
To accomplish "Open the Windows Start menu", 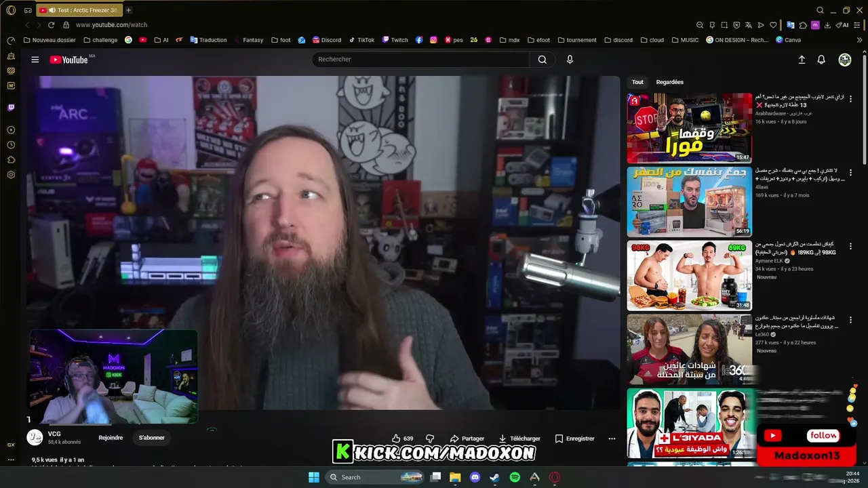I will pos(314,477).
